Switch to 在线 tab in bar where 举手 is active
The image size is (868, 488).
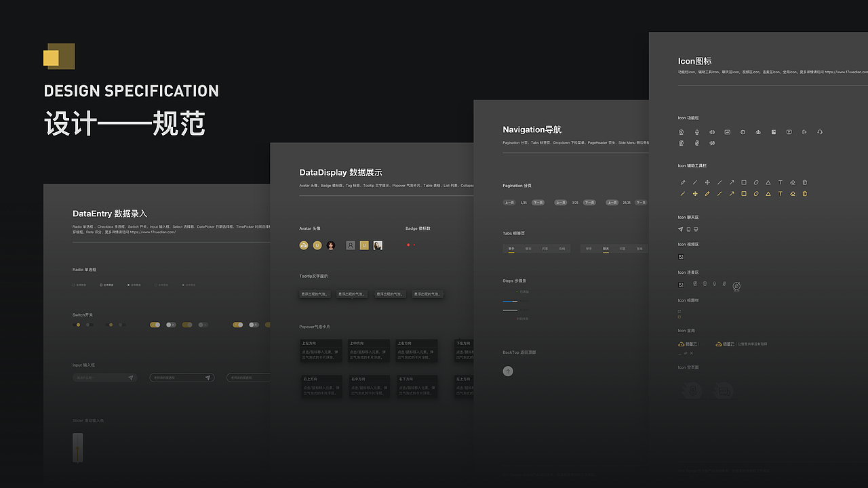pyautogui.click(x=562, y=249)
